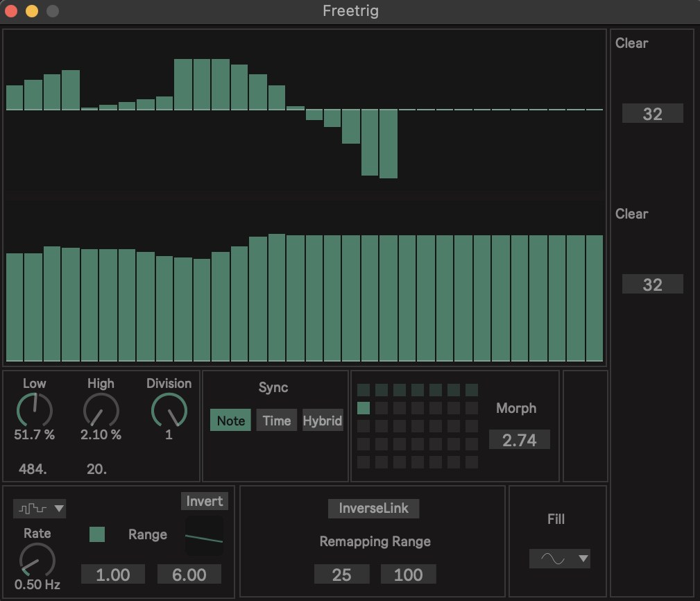This screenshot has height=601, width=700.
Task: Click the Rate knob dial
Action: [37, 559]
